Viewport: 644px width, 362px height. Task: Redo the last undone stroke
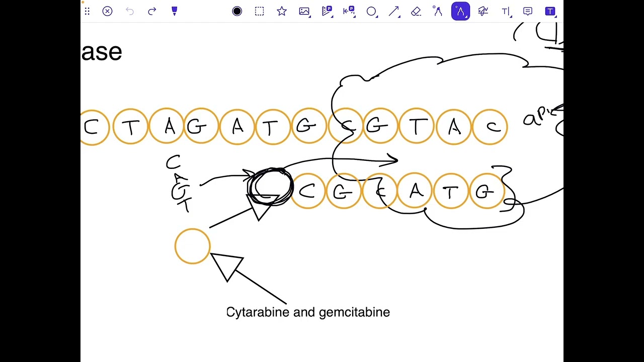[x=152, y=11]
